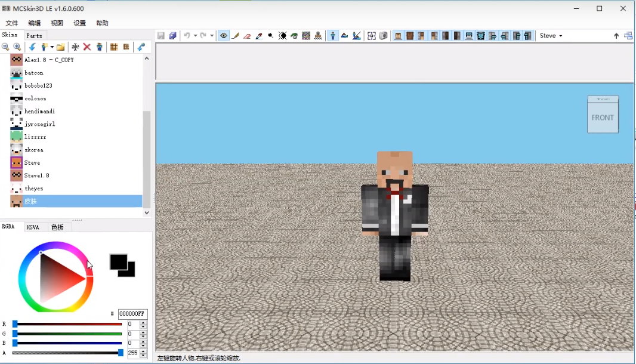Select the Eraser tool
The width and height of the screenshot is (636, 364).
click(x=247, y=36)
